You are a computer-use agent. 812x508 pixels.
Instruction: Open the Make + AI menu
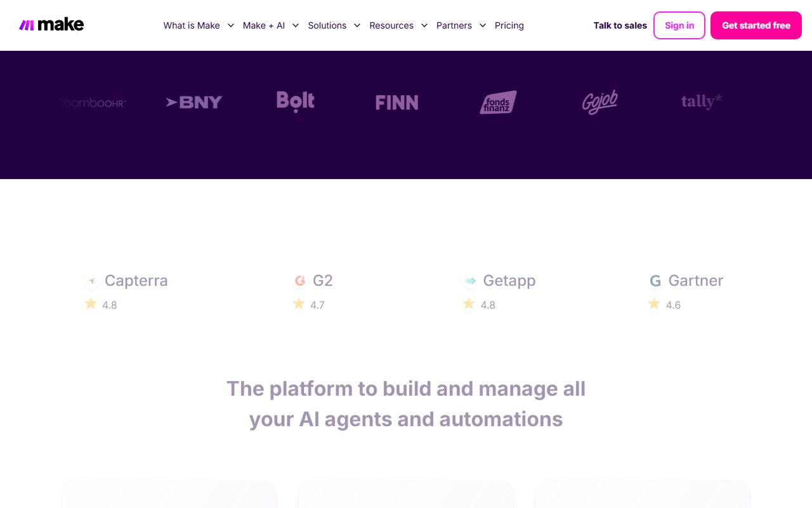[x=264, y=25]
